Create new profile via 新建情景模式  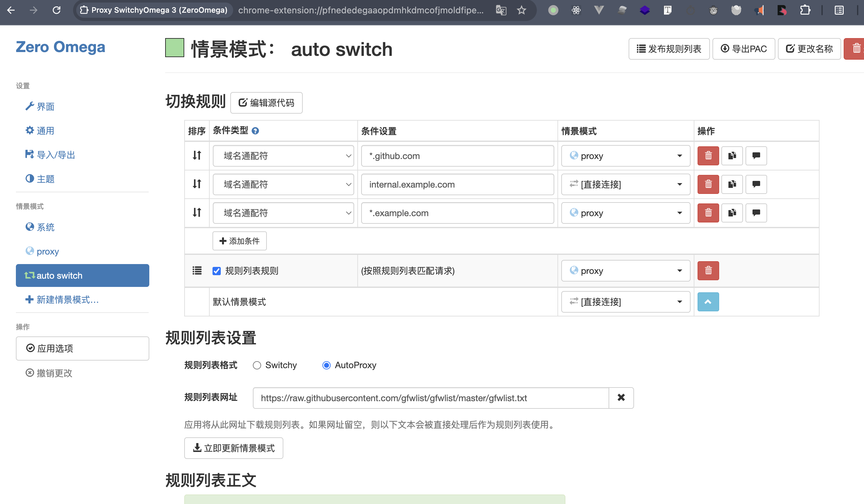(x=62, y=300)
